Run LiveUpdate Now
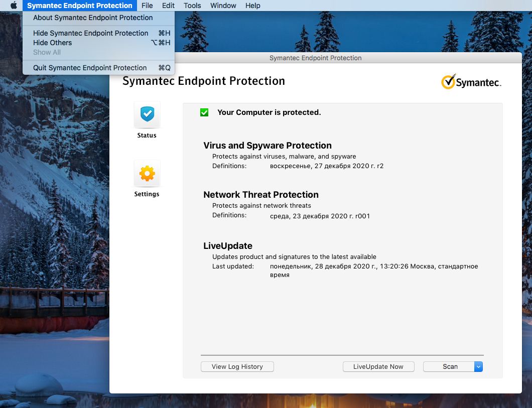 378,367
